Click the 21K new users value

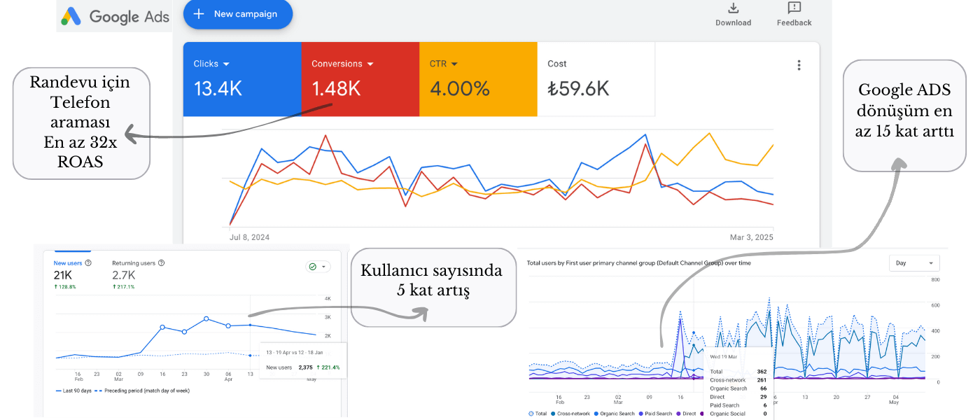click(x=63, y=275)
